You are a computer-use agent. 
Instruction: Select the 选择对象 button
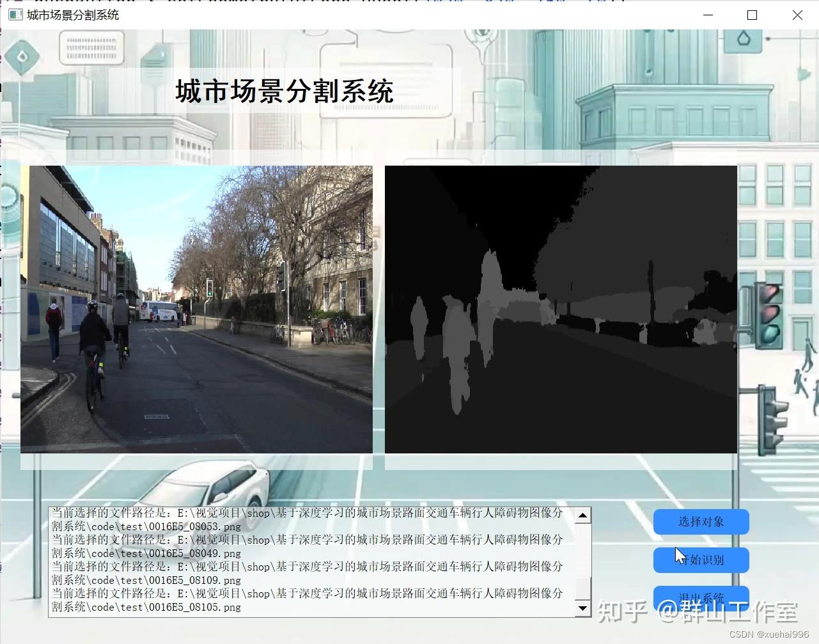pos(701,522)
